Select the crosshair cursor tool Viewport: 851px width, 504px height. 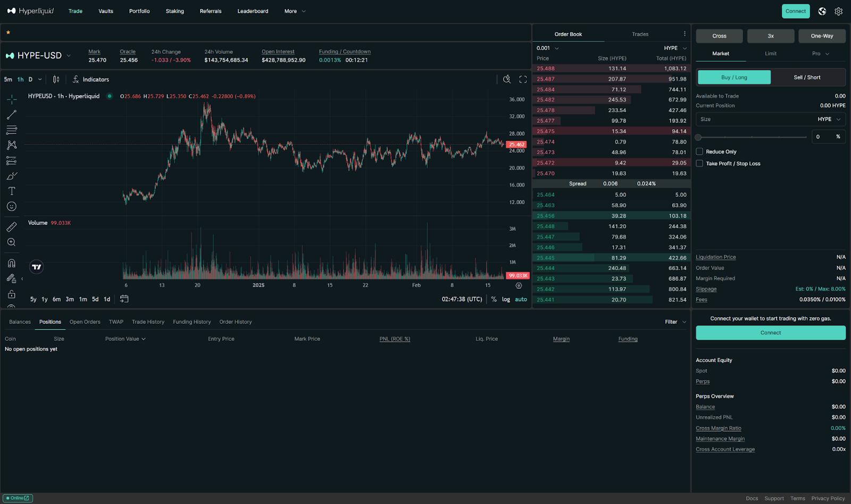pos(12,99)
